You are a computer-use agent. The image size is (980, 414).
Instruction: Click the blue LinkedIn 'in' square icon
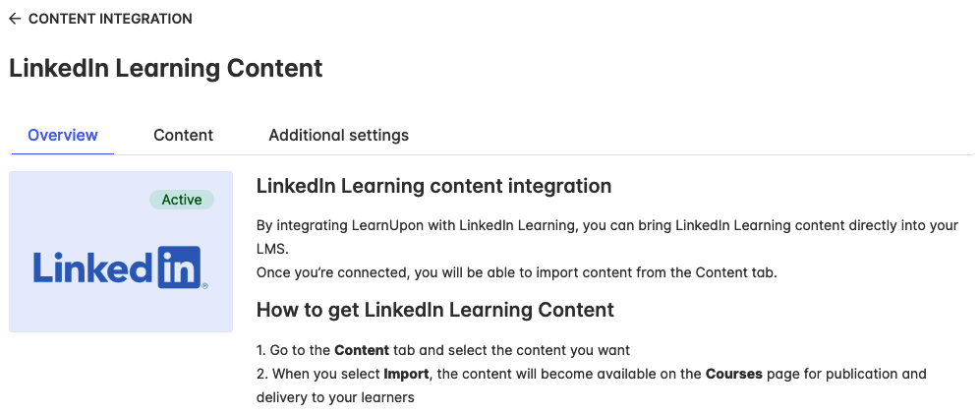(179, 267)
